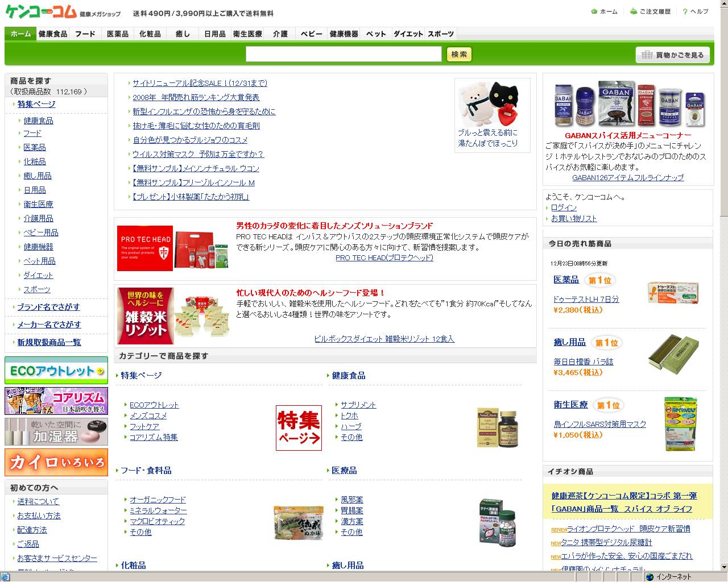Click the home icon link at top right
Image resolution: width=728 pixels, height=582 pixels.
[x=604, y=11]
